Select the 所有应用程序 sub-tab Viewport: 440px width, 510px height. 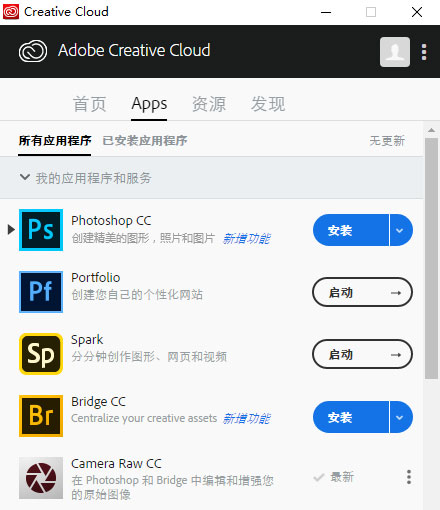click(x=55, y=141)
